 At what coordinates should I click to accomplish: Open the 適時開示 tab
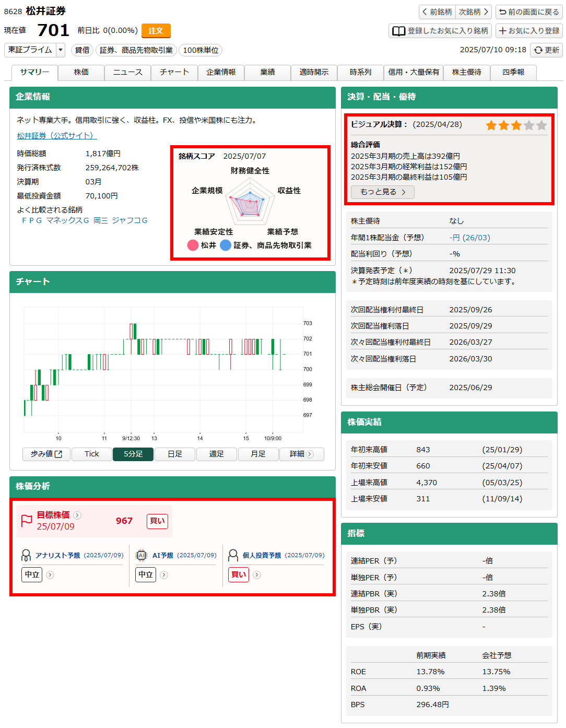tap(314, 73)
